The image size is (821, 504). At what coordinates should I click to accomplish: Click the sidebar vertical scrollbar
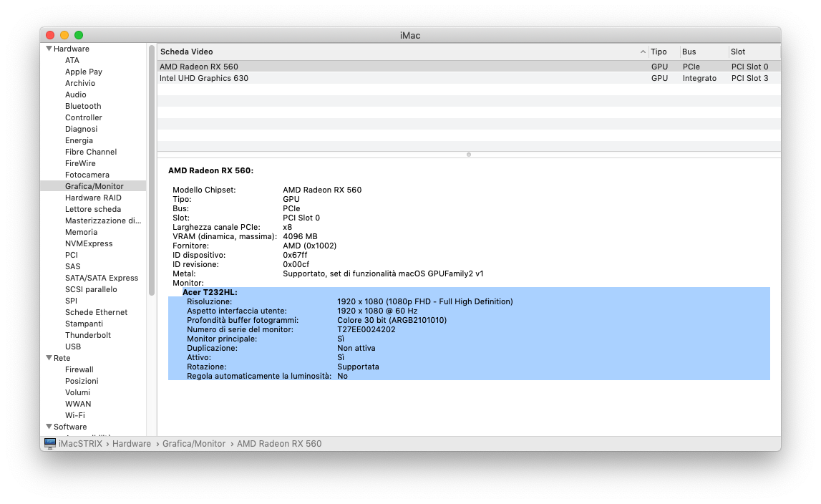tap(152, 170)
